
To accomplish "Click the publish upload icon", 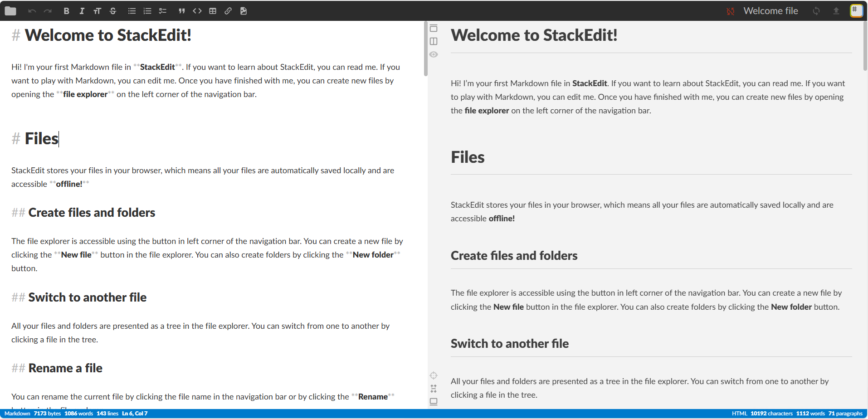I will click(x=836, y=11).
